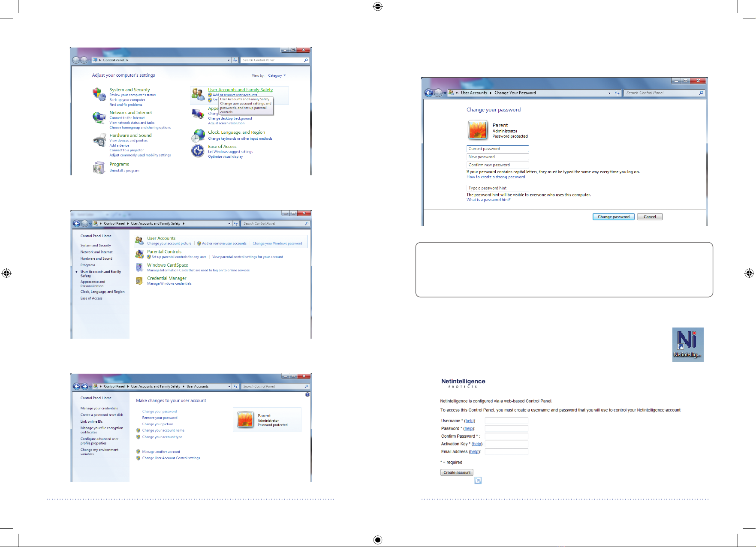Click the Credential Manager icon
Viewport: 756px width, 547px height.
[139, 281]
